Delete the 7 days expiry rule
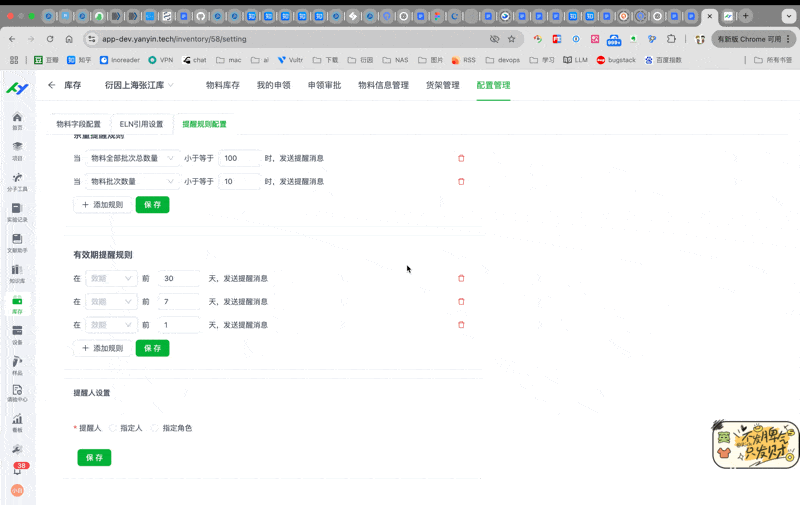This screenshot has height=505, width=800. point(461,301)
